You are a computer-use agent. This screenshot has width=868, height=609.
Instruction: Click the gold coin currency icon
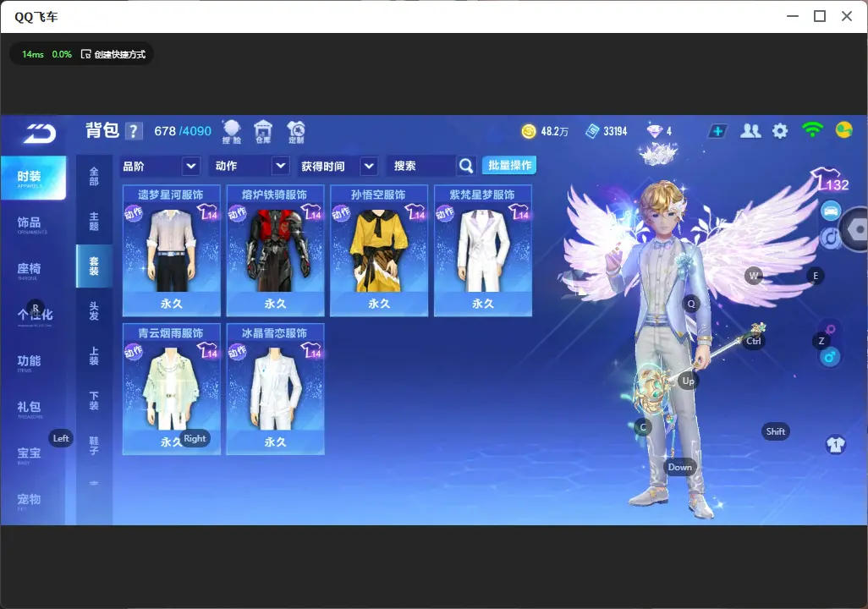[529, 131]
